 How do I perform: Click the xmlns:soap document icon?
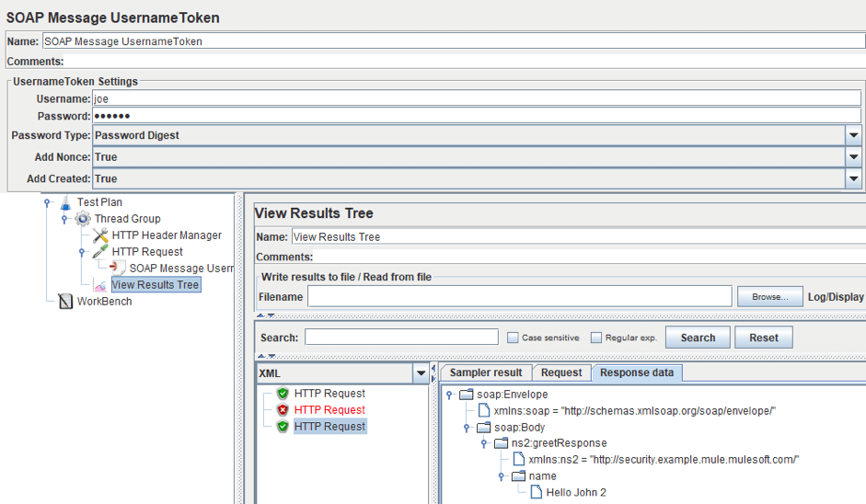(484, 410)
